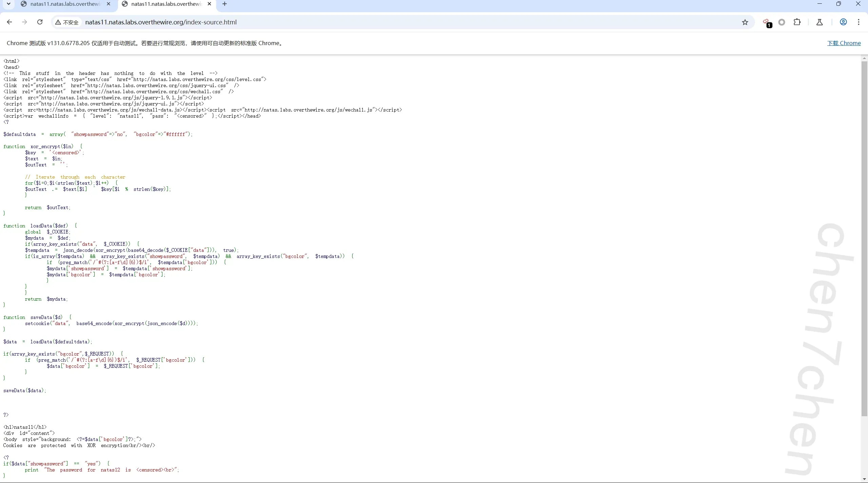This screenshot has width=868, height=483.
Task: Click the red extension icon with badge
Action: click(x=767, y=22)
